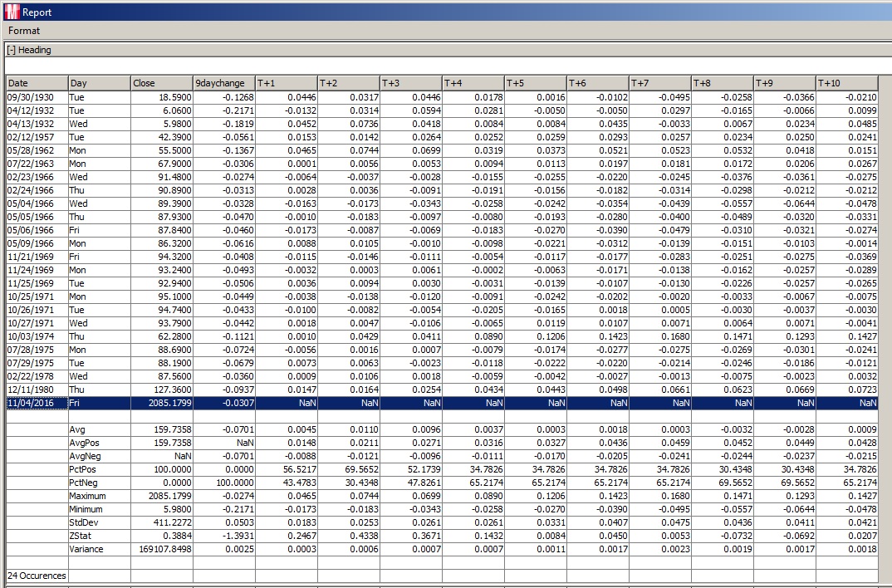Click the empty Heading text field
Screen dimensions: 892x588
[448, 66]
